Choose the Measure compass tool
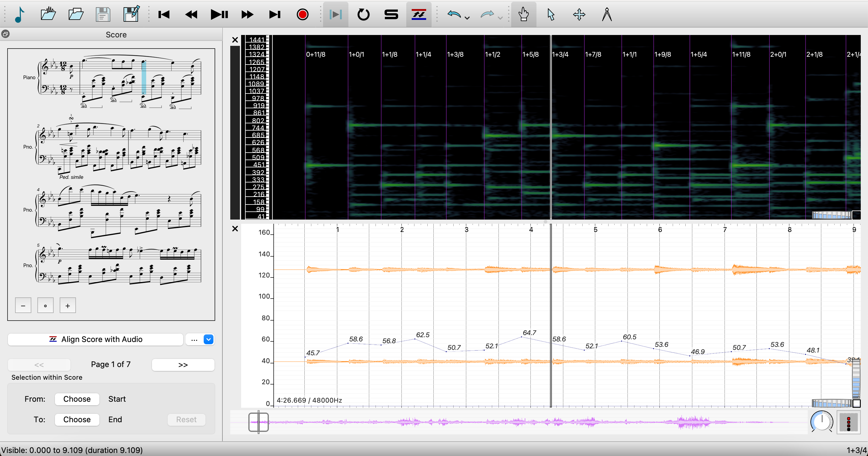The image size is (868, 456). [606, 14]
